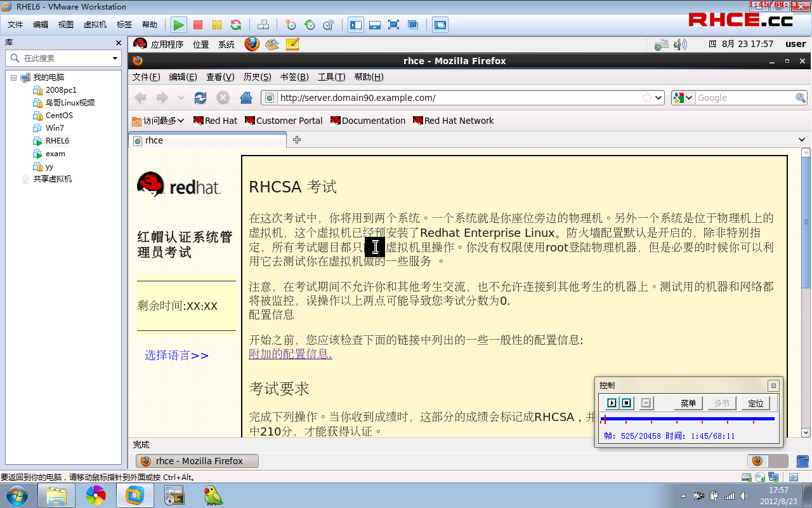The width and height of the screenshot is (812, 508).
Task: Open the library search options dropdown
Action: [x=115, y=58]
